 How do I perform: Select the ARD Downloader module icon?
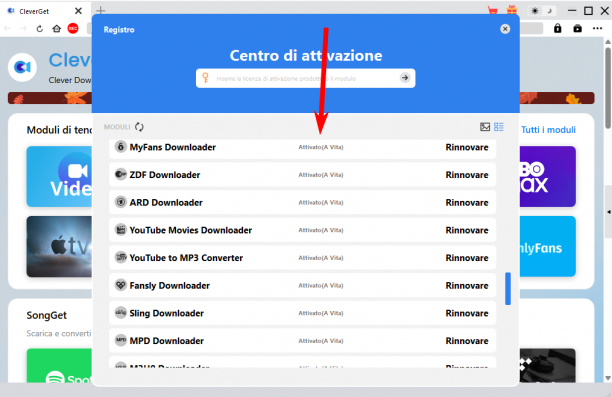[x=121, y=202]
